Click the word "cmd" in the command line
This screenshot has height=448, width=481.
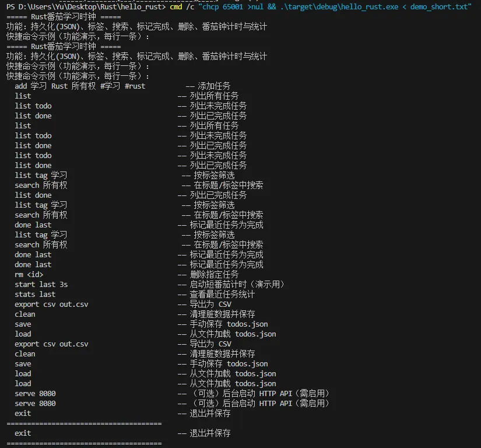(175, 7)
